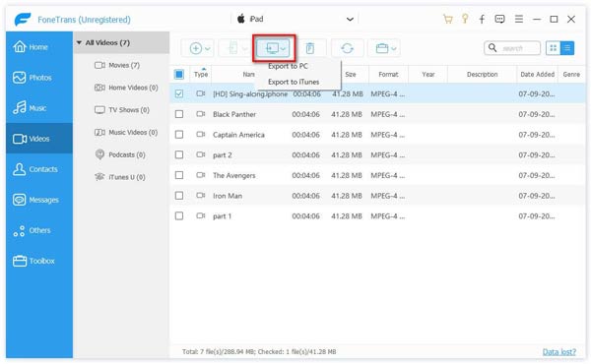This screenshot has height=364, width=591.
Task: Click the Refresh icon in toolbar
Action: pyautogui.click(x=347, y=48)
